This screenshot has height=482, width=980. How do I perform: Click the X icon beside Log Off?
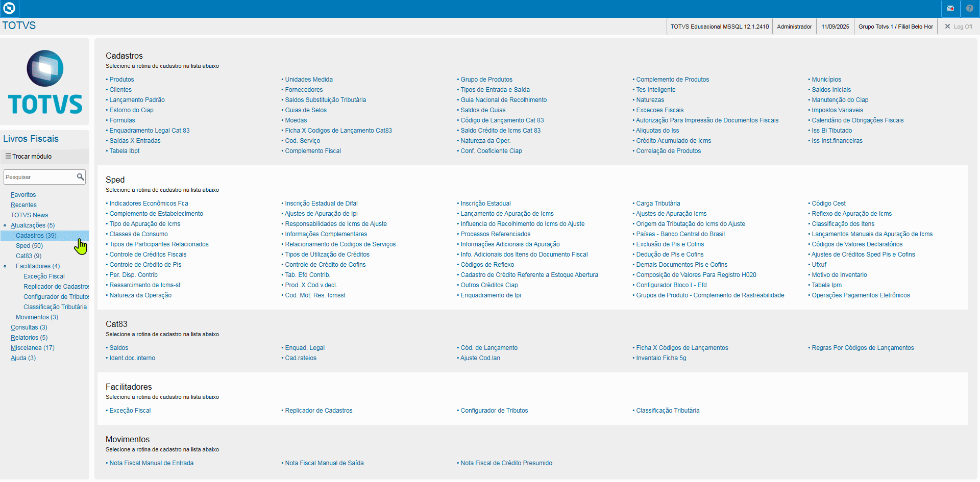pos(947,27)
